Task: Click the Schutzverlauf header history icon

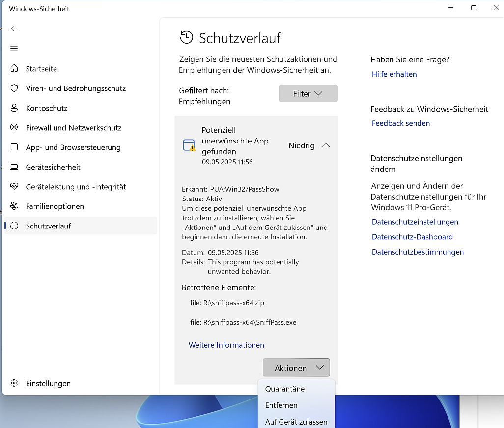Action: [x=187, y=38]
